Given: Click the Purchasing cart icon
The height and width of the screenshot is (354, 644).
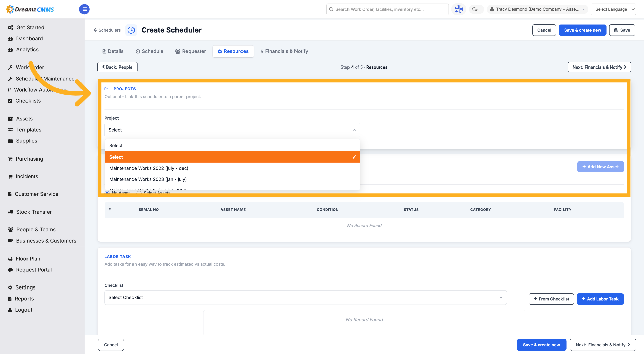Looking at the screenshot, I should pyautogui.click(x=10, y=159).
